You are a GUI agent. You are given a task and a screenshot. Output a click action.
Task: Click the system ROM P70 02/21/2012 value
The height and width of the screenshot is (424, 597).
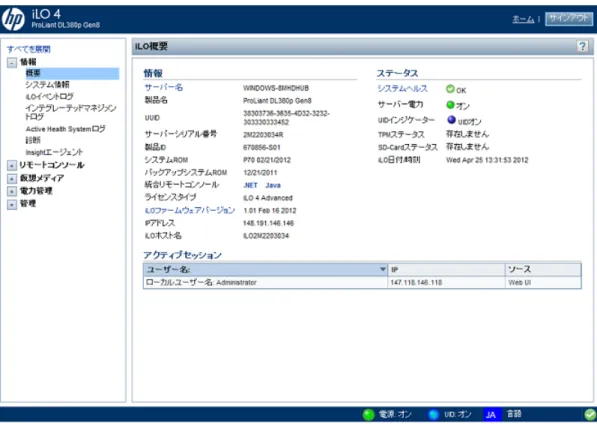[x=267, y=160]
